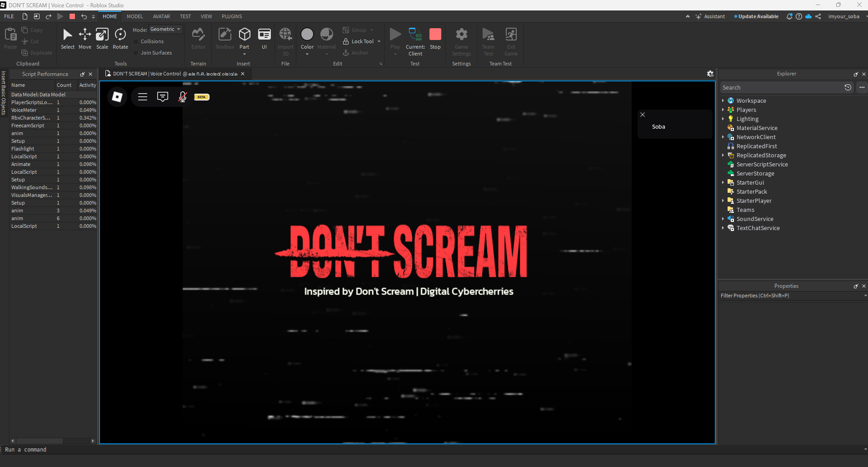Open the help question mark icon
The height and width of the screenshot is (467, 868).
coord(799,16)
